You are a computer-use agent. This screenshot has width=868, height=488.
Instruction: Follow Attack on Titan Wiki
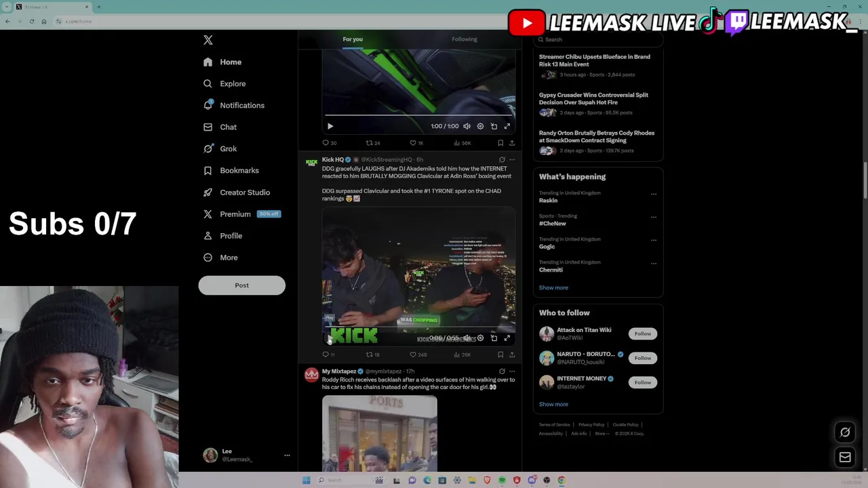coord(643,333)
